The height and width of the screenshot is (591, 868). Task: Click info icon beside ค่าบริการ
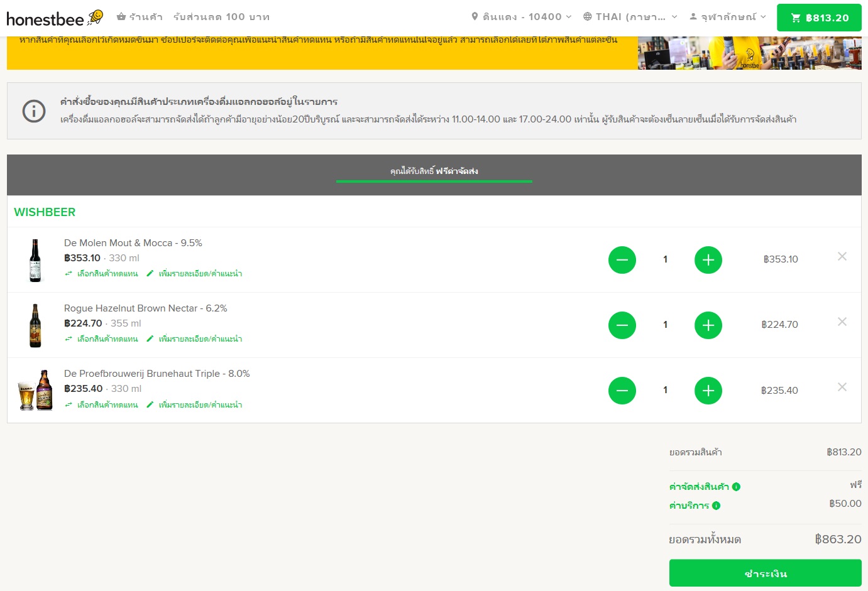click(x=716, y=506)
